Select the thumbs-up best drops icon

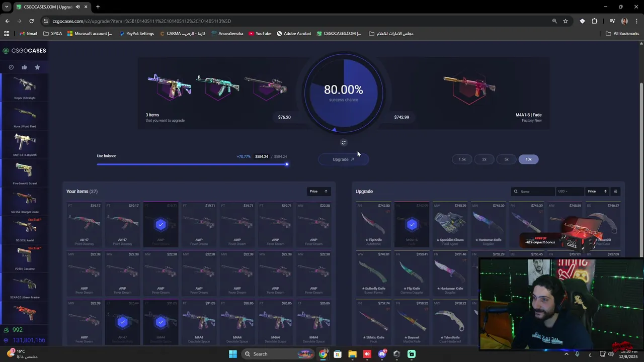[24, 67]
